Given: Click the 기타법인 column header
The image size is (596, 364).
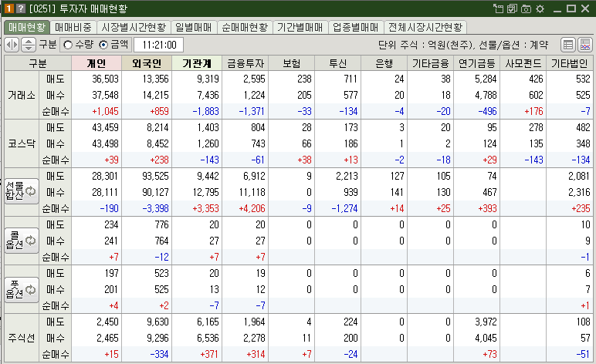Looking at the screenshot, I should 570,63.
